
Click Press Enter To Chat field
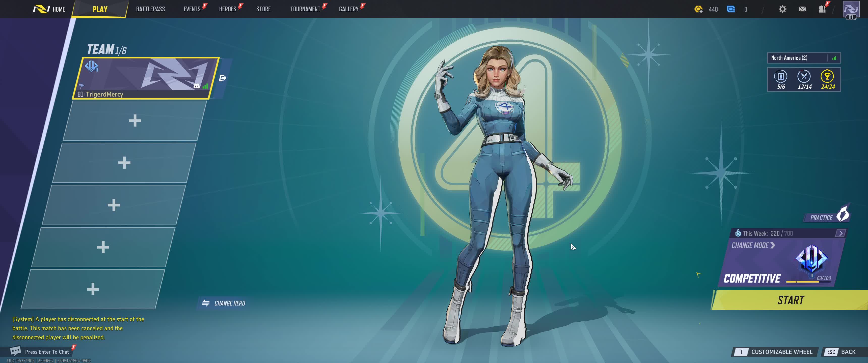[47, 352]
